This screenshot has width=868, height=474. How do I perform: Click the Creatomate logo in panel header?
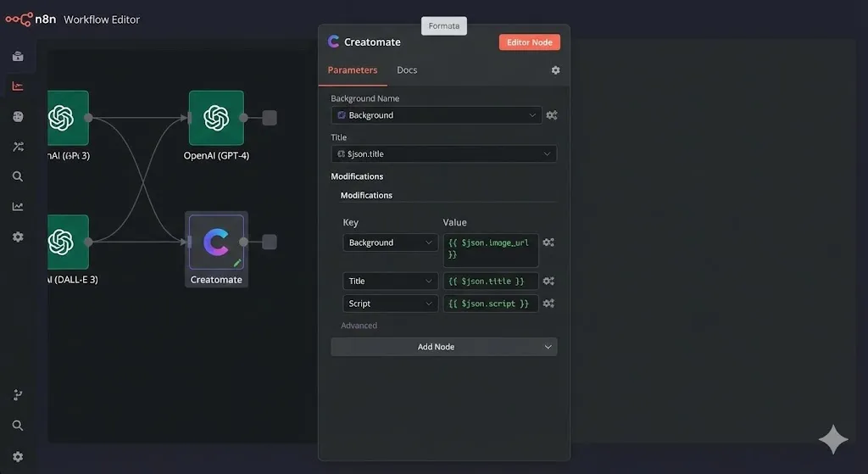click(x=333, y=42)
